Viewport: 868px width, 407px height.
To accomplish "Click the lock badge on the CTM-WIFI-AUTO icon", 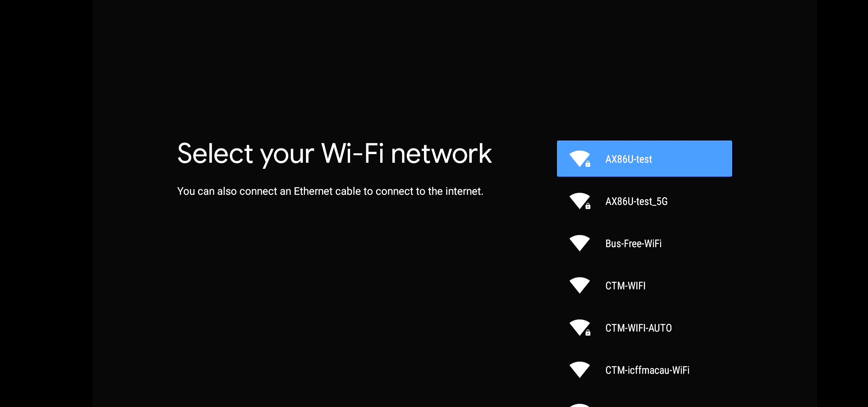I will (588, 333).
